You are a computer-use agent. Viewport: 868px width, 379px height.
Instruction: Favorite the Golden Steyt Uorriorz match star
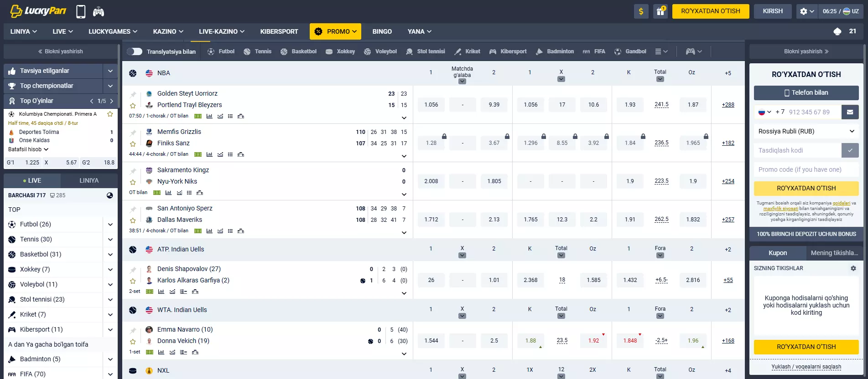[133, 105]
